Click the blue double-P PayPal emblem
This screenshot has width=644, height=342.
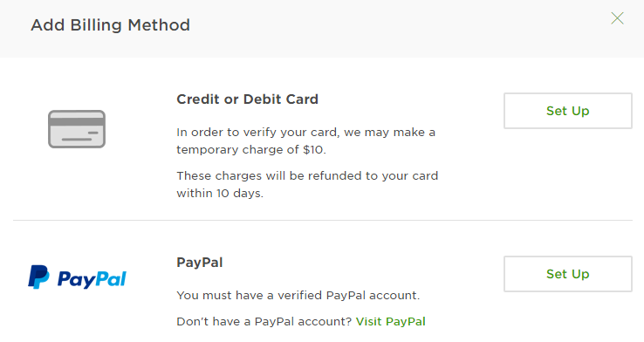38,277
